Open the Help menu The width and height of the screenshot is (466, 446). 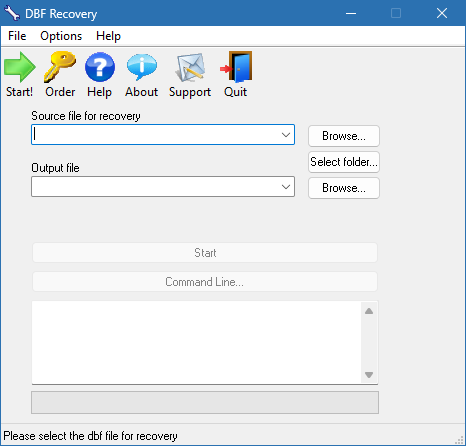[108, 36]
